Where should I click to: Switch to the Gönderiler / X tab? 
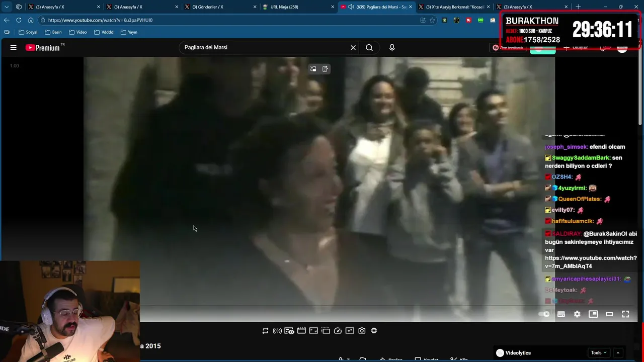pyautogui.click(x=219, y=7)
